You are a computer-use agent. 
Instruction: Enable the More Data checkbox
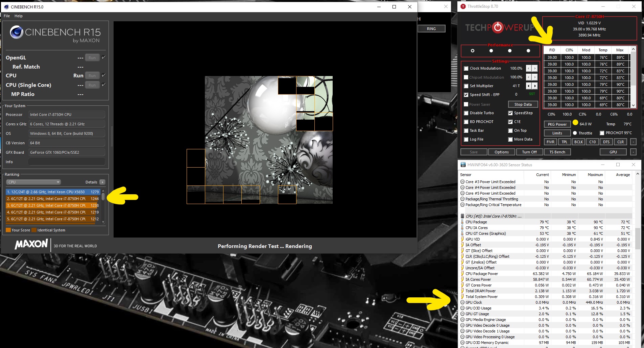(510, 139)
